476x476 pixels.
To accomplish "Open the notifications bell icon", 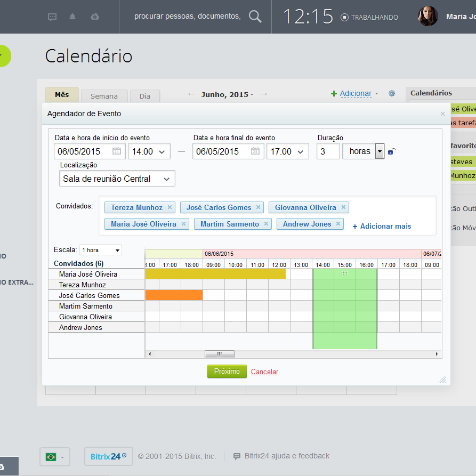I will (x=73, y=17).
